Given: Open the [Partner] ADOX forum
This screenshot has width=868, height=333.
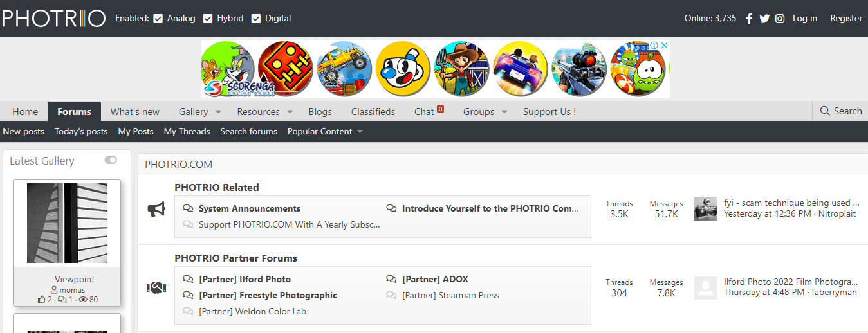Looking at the screenshot, I should point(435,279).
